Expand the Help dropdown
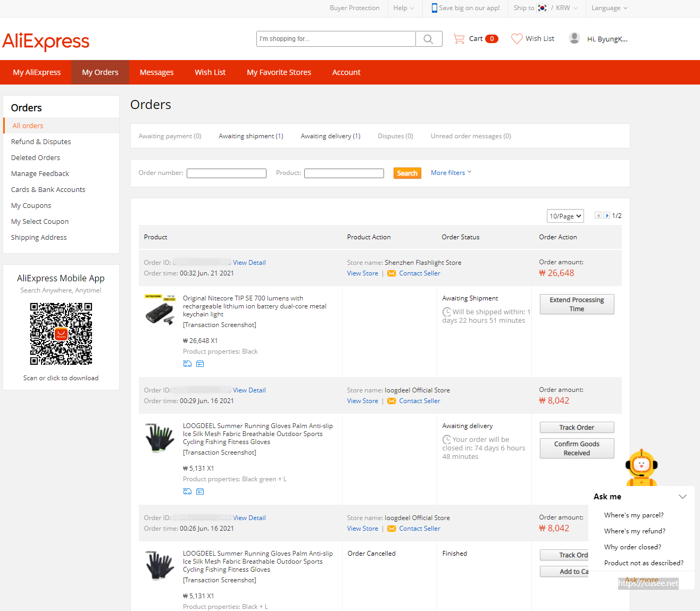 (x=404, y=8)
